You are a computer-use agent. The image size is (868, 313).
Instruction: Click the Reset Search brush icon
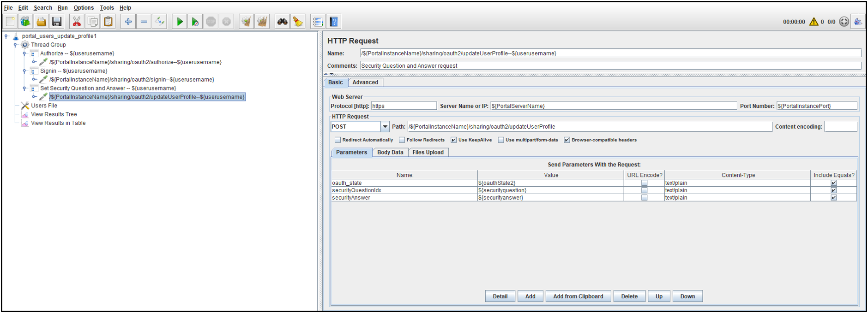point(298,22)
